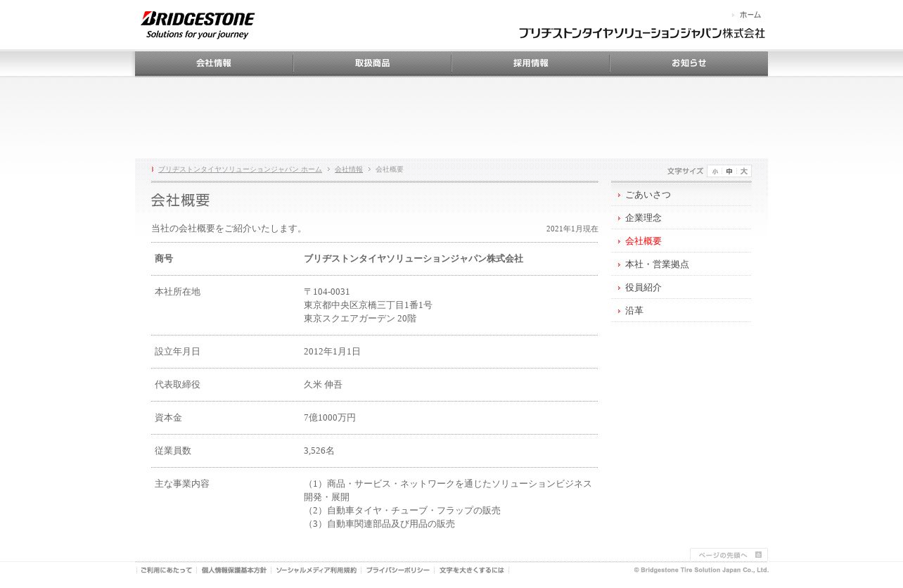Click the date text 2021年1月現在
Screen dimensions: 903x588
click(x=572, y=229)
